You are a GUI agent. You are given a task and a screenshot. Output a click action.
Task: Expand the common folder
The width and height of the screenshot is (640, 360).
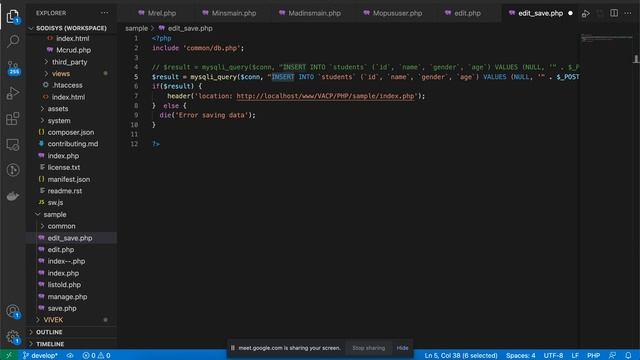61,226
